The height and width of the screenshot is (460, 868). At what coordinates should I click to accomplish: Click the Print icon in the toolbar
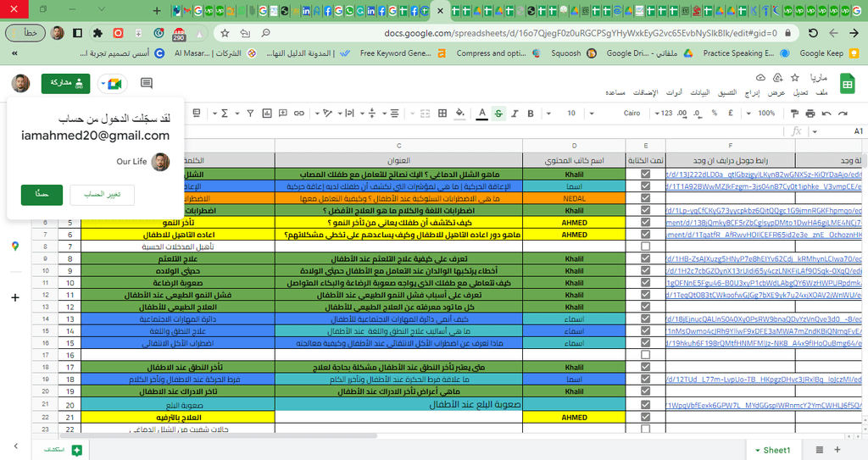(810, 114)
